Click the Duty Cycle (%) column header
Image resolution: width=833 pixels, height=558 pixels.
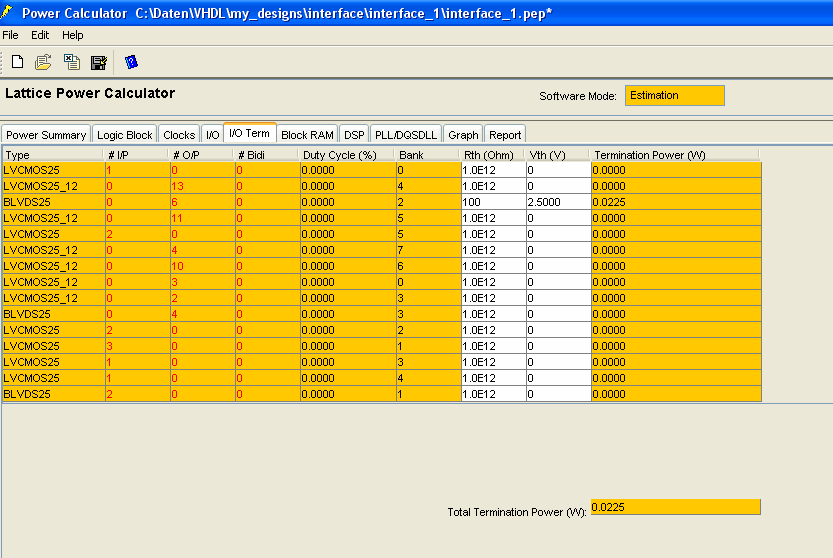pos(347,155)
